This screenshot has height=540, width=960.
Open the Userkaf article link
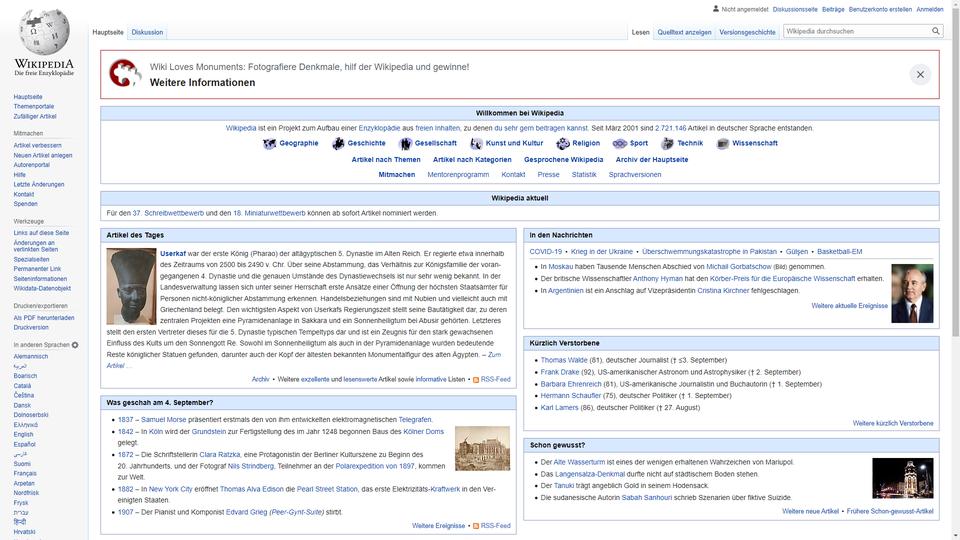coord(173,253)
